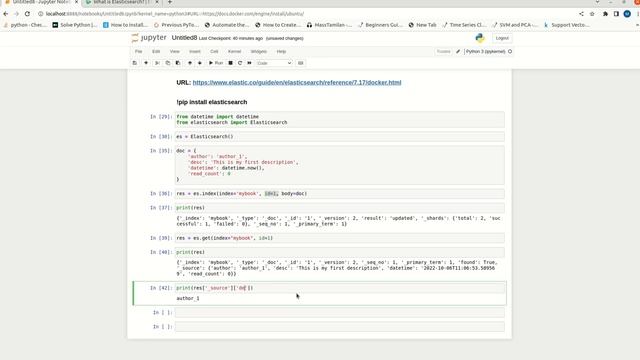Viewport: 640px width, 360px height.
Task: Copy selected cells toolbar icon
Action: point(168,63)
